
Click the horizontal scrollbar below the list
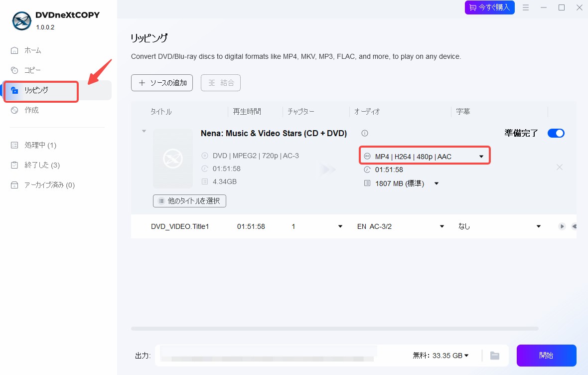pos(334,329)
